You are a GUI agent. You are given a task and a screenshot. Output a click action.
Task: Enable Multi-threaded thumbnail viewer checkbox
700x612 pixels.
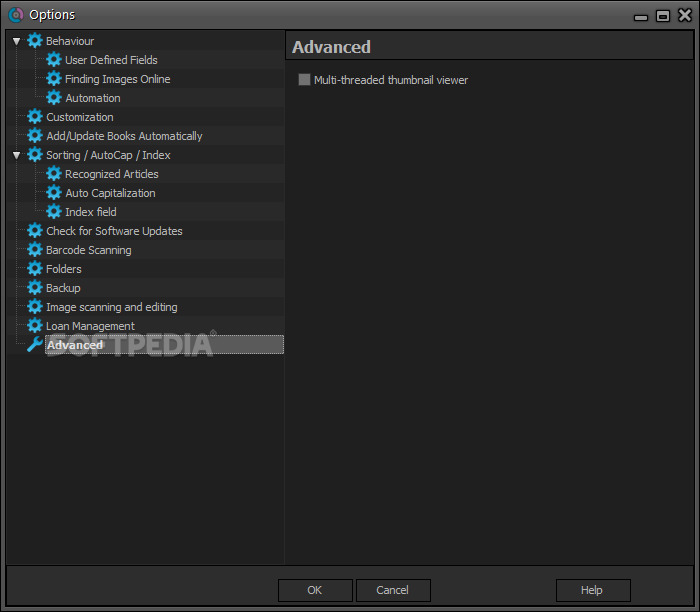304,80
